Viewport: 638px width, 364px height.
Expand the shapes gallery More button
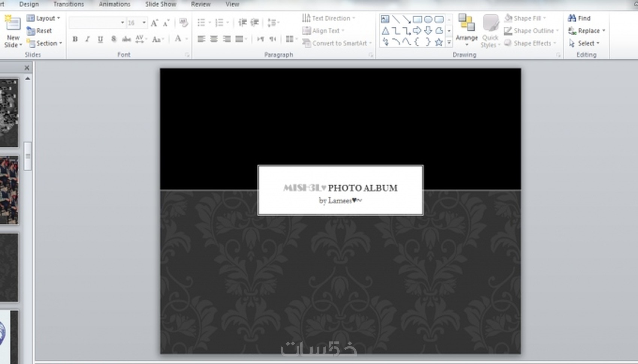[x=449, y=43]
